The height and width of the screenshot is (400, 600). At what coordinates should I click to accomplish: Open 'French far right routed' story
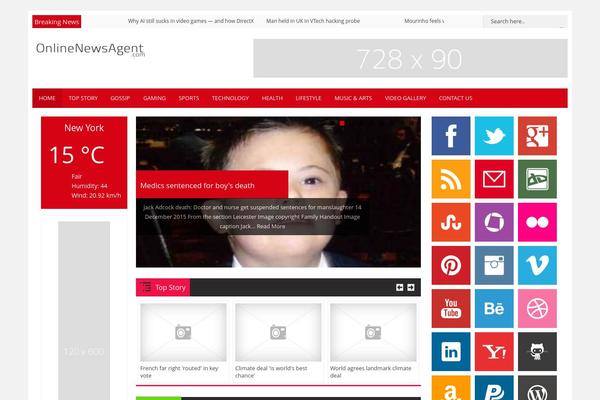coord(179,372)
